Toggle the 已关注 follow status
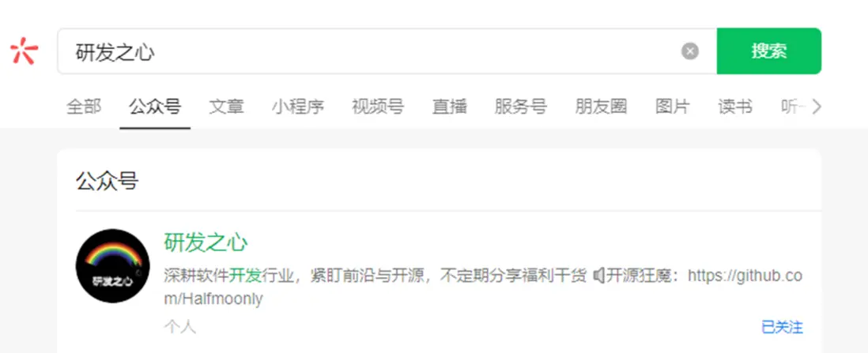Screen dimensions: 868x353 782,327
